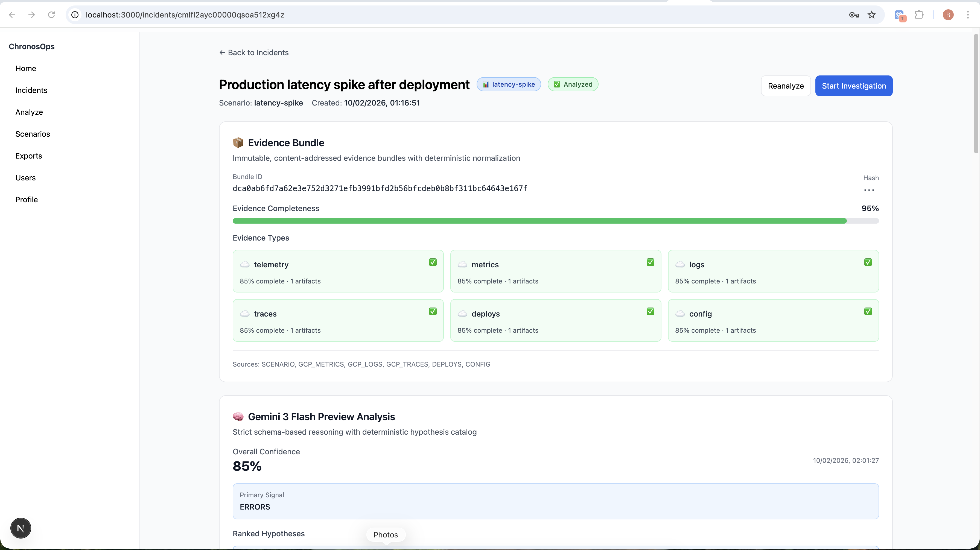The width and height of the screenshot is (980, 550).
Task: Click the site information icon
Action: [x=75, y=15]
